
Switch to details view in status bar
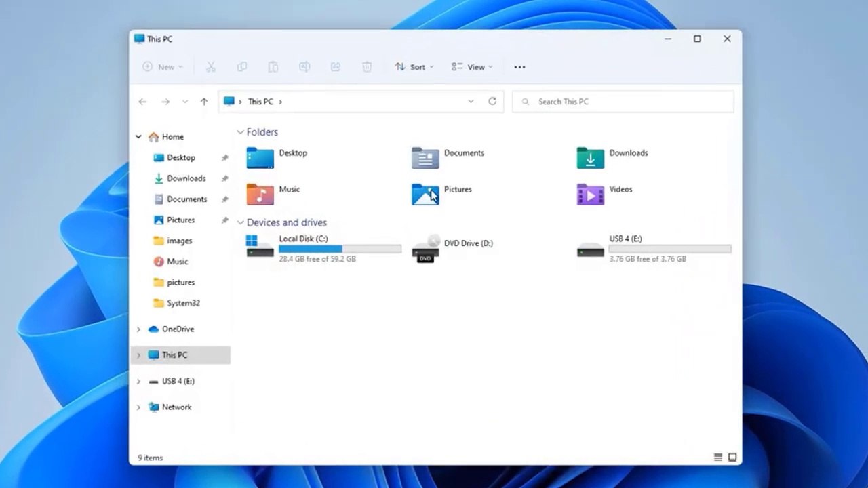[x=718, y=457]
